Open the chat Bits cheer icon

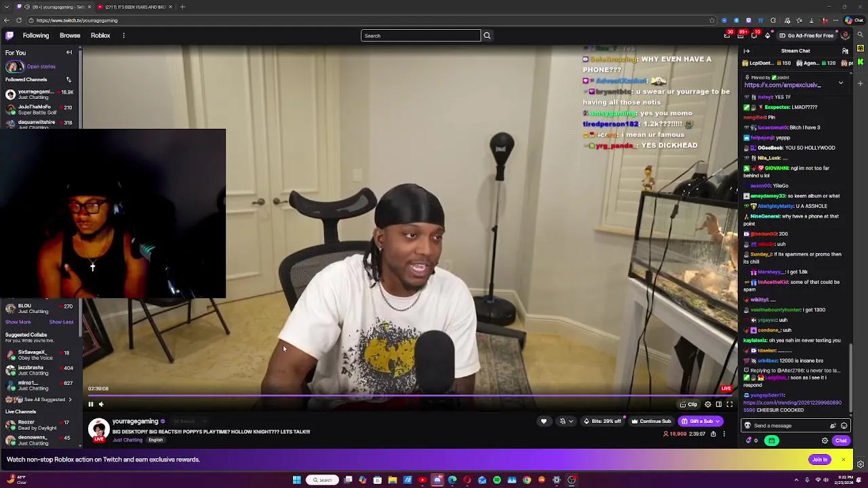(x=833, y=426)
